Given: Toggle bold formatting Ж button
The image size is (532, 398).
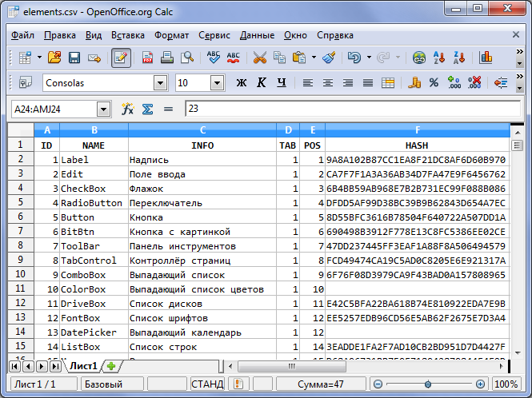Looking at the screenshot, I should click(242, 82).
